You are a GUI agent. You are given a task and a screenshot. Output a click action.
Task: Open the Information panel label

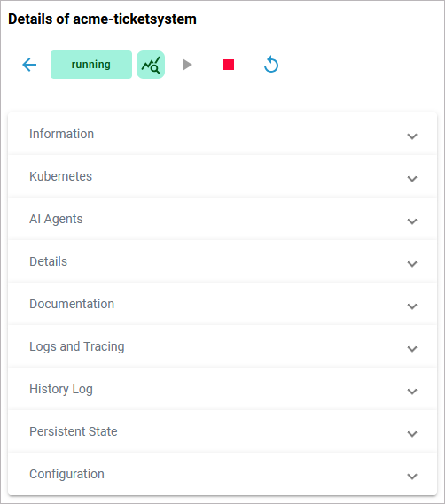[61, 134]
